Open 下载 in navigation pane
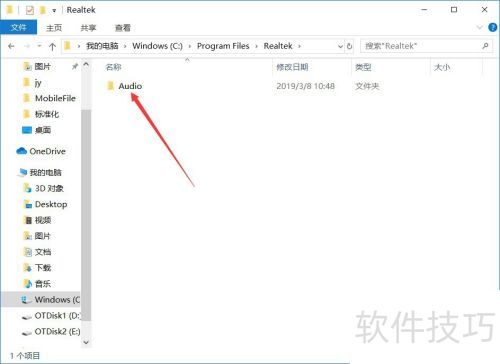 pyautogui.click(x=43, y=268)
